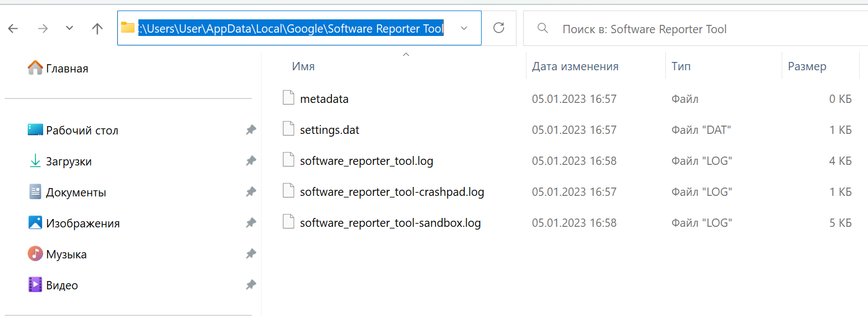Screen dimensions: 868x317
Task: Go back with the left arrow button
Action: pos(13,28)
